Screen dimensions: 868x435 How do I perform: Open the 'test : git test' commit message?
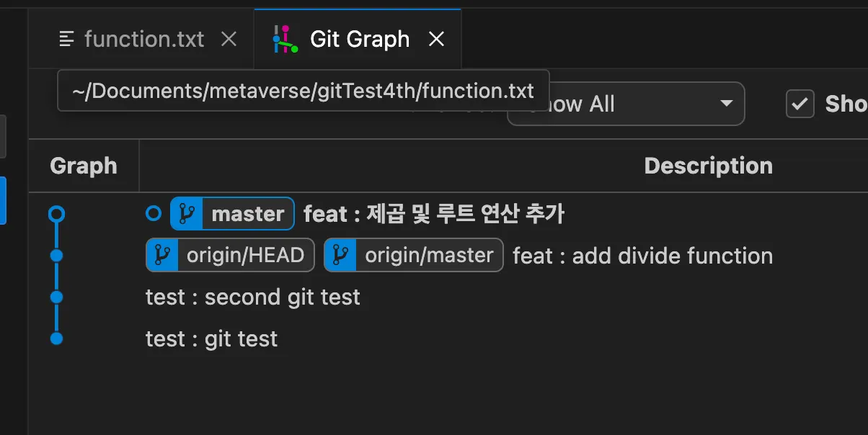pos(211,338)
